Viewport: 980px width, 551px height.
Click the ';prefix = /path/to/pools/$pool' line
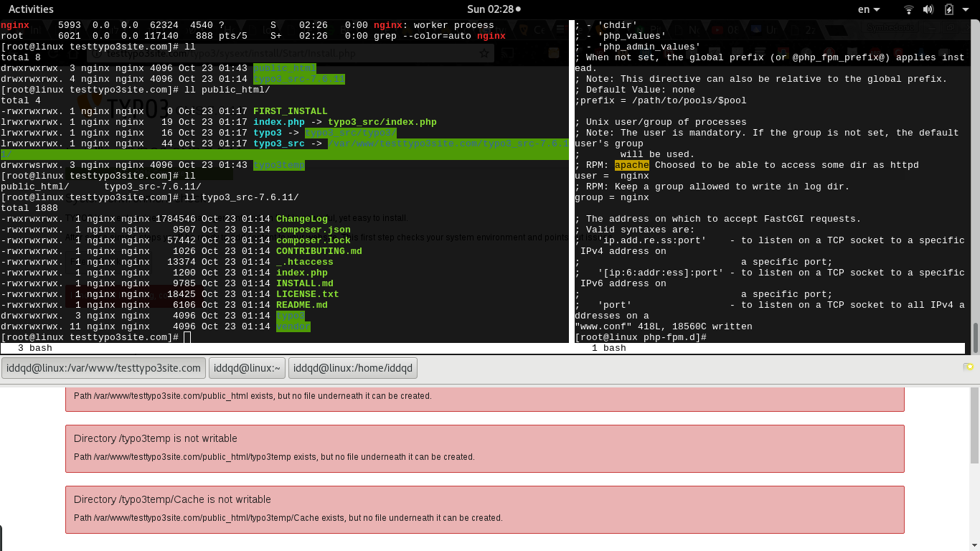coord(661,100)
